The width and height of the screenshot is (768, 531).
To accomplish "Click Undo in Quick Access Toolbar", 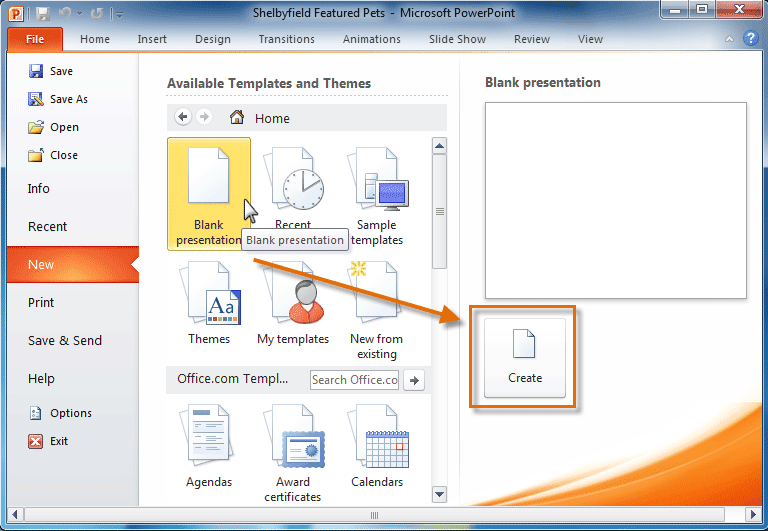I will (64, 14).
